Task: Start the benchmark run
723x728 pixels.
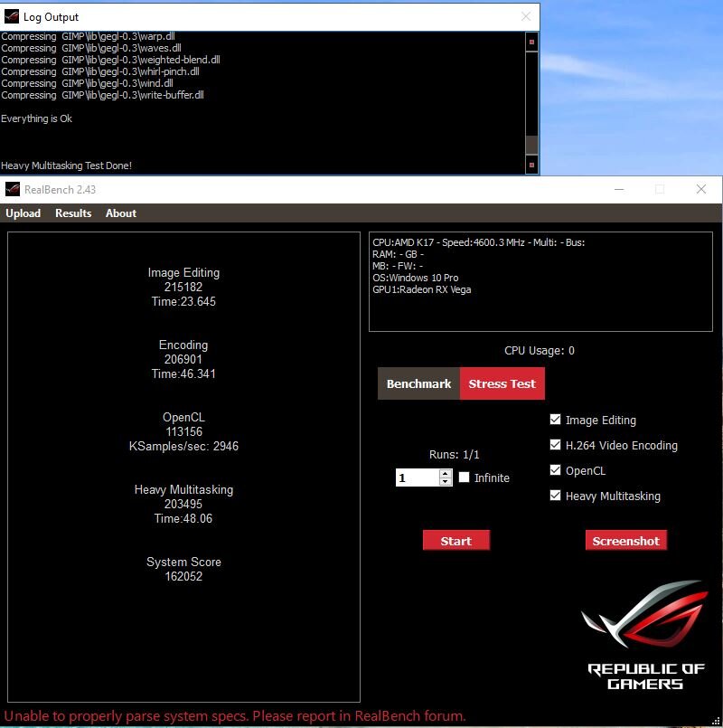Action: pos(456,541)
